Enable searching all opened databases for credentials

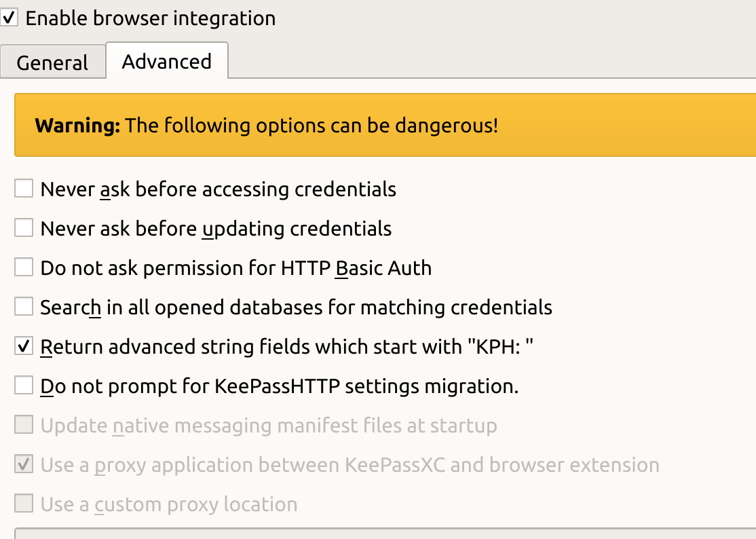[x=23, y=306]
